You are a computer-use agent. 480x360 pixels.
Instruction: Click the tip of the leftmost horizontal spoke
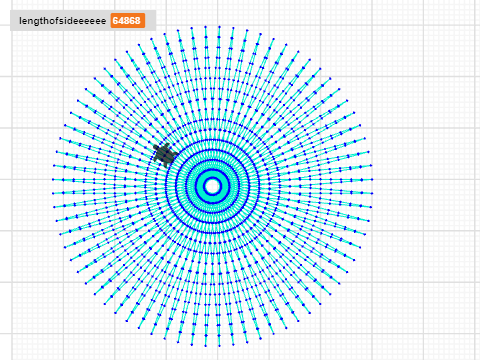click(53, 179)
